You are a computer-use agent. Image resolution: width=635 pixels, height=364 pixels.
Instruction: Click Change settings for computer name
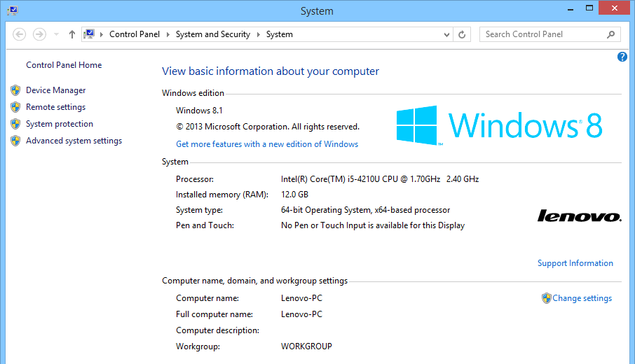(582, 298)
